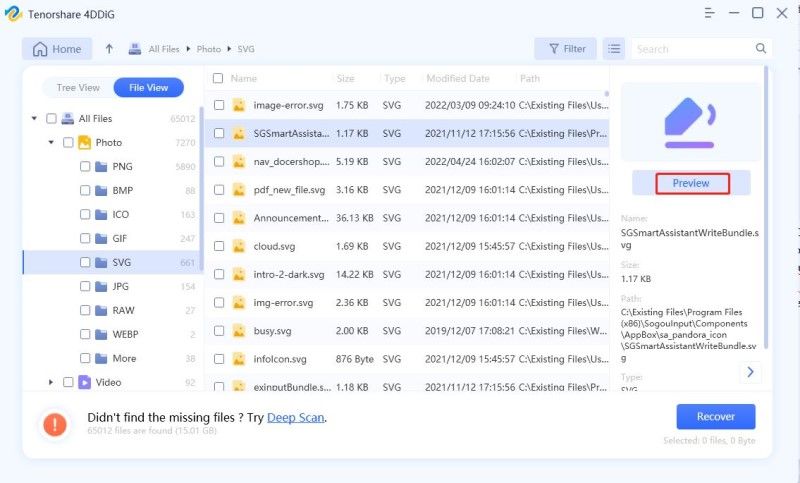Image resolution: width=800 pixels, height=483 pixels.
Task: Click nav_docershop file icon
Action: 238,162
